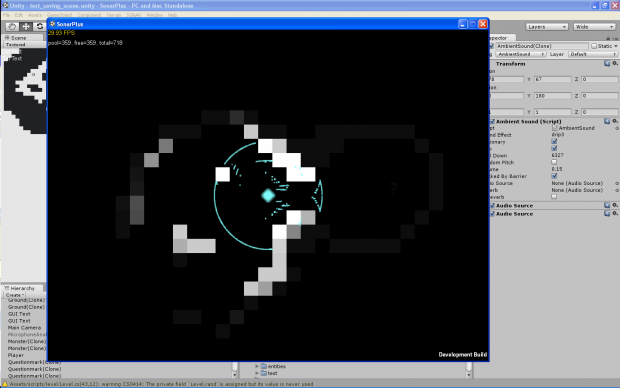Open Transform component help book icon
This screenshot has height=388, width=620.
pos(607,63)
